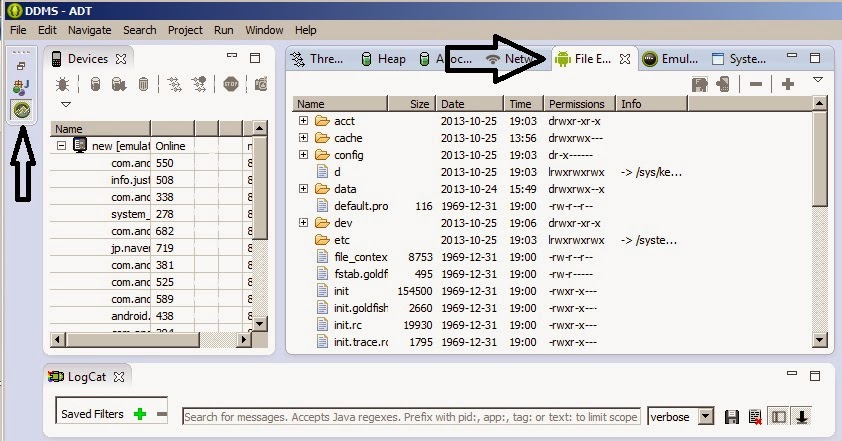Toggle the saved filters view display

779,417
